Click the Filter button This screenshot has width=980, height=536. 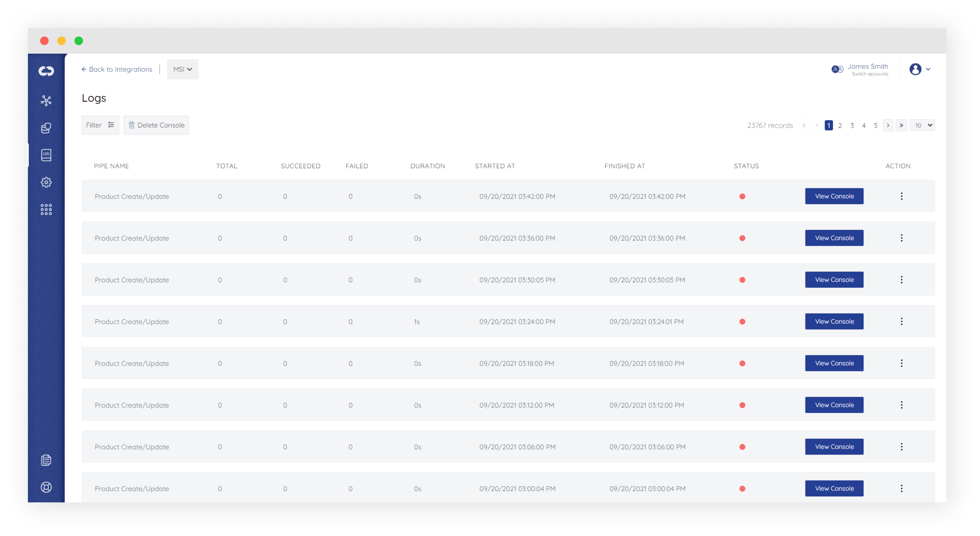point(100,125)
